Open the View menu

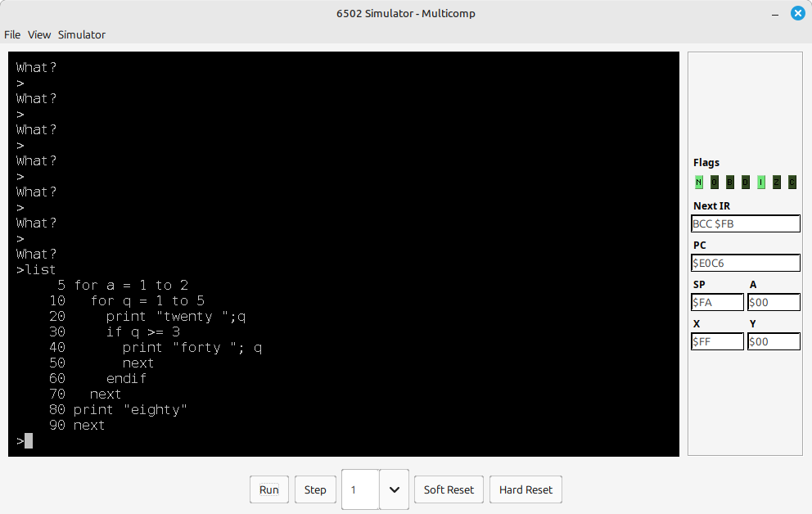click(39, 34)
